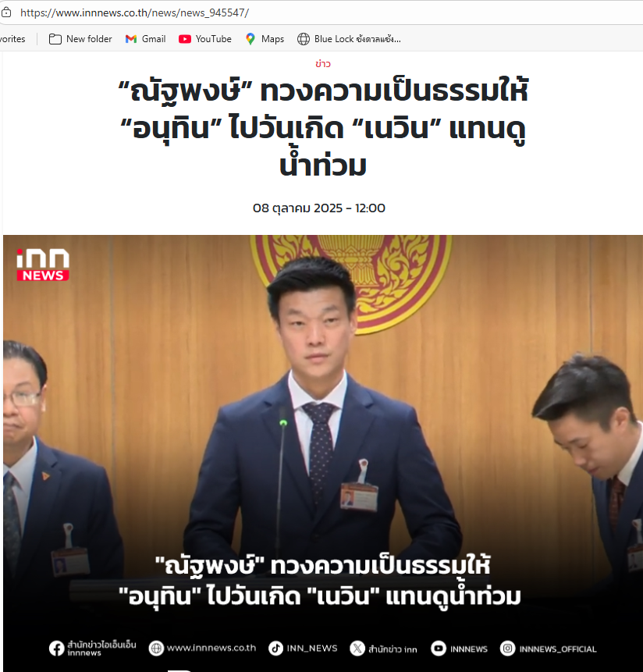
Task: Open the Maps bookmark
Action: pos(265,39)
